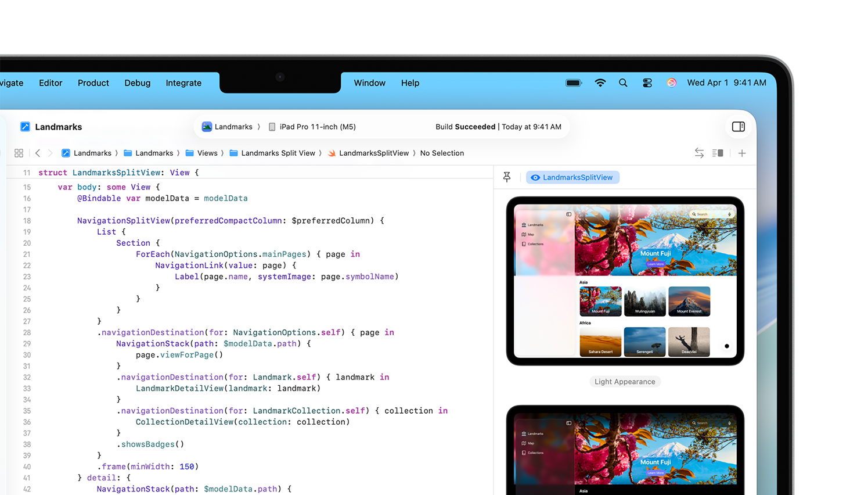This screenshot has width=868, height=495.
Task: Click the code review arrows icon
Action: point(699,153)
